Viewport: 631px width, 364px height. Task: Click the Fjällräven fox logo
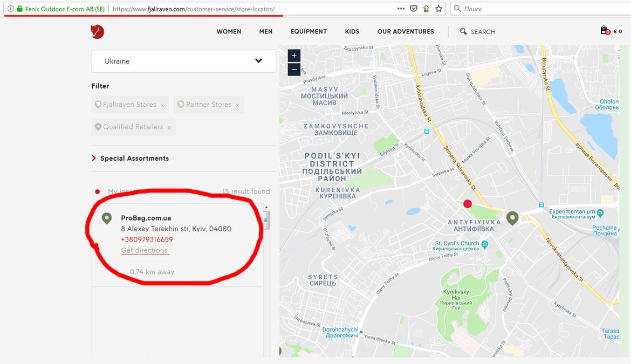click(x=97, y=31)
